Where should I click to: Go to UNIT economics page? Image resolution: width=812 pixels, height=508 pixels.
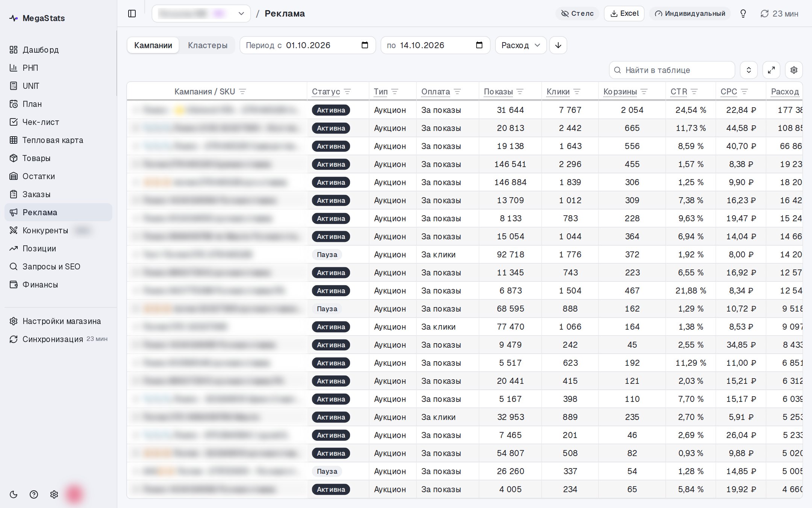pyautogui.click(x=58, y=86)
